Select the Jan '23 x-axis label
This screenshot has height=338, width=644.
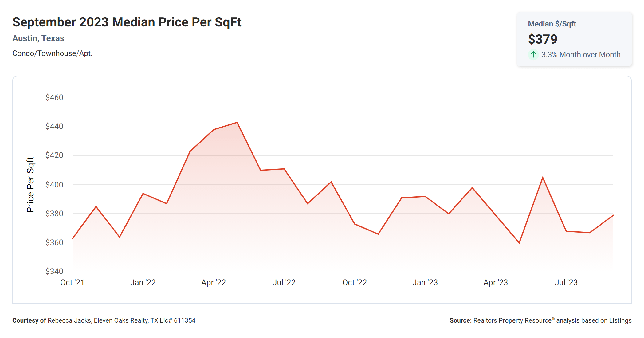pos(425,282)
